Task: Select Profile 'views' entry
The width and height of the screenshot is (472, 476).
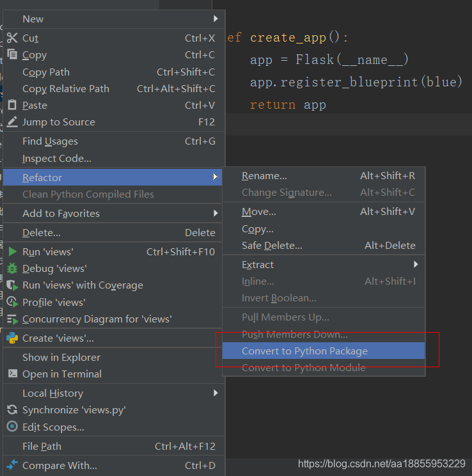Action: (114, 302)
